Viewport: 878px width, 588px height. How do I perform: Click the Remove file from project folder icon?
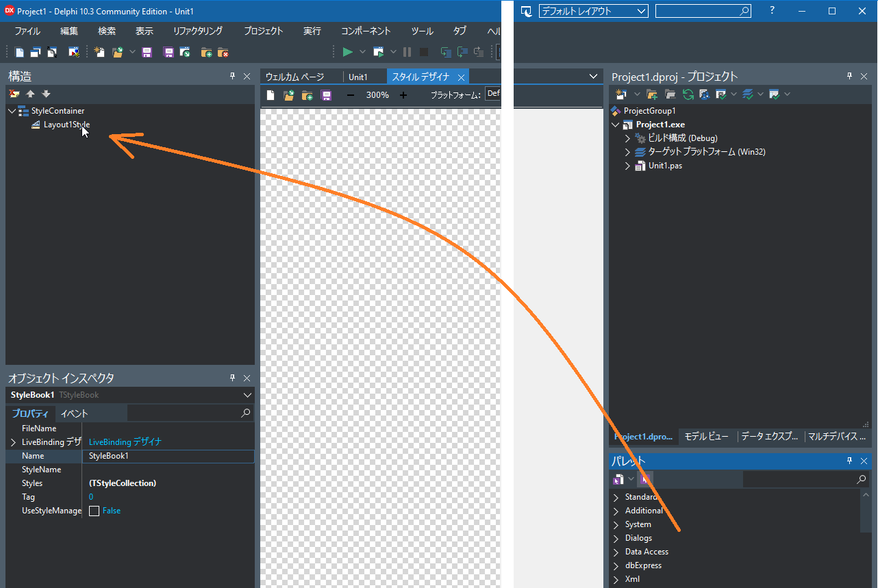(223, 52)
